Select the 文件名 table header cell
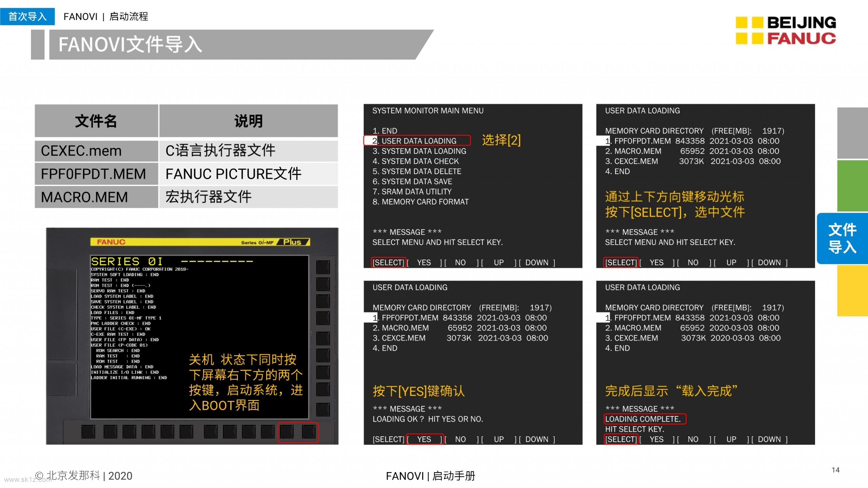Screen dimensions: 868x488 point(96,121)
